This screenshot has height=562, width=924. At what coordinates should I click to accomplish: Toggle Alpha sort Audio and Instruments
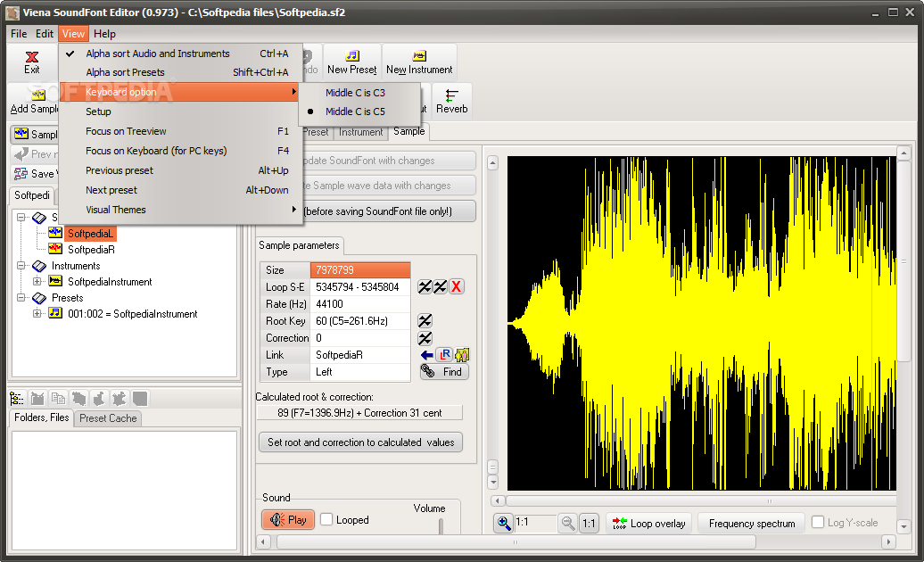coord(180,54)
